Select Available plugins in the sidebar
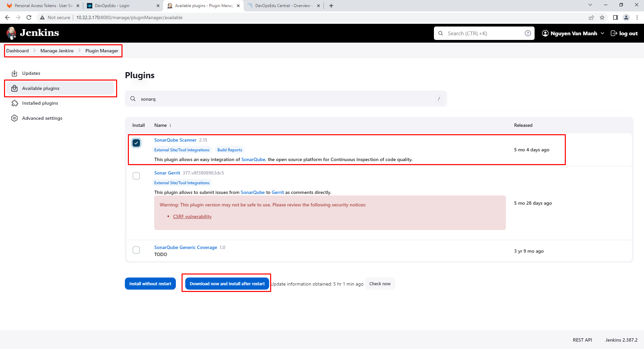Screen dimensions: 644x349 60,88
